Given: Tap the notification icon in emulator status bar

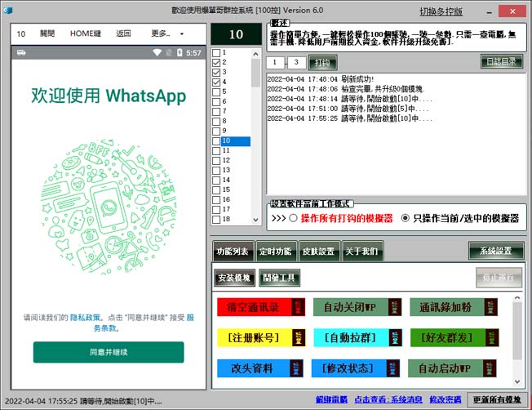Looking at the screenshot, I should point(21,52).
